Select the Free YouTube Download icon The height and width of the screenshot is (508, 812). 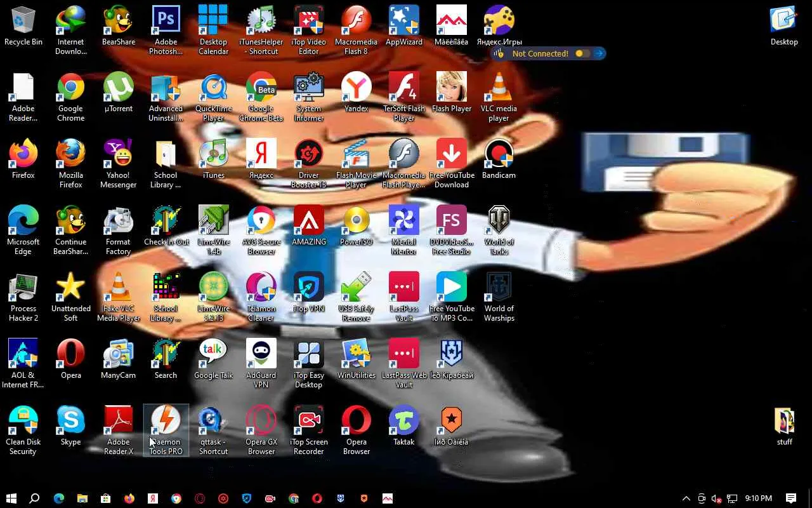[x=452, y=164]
